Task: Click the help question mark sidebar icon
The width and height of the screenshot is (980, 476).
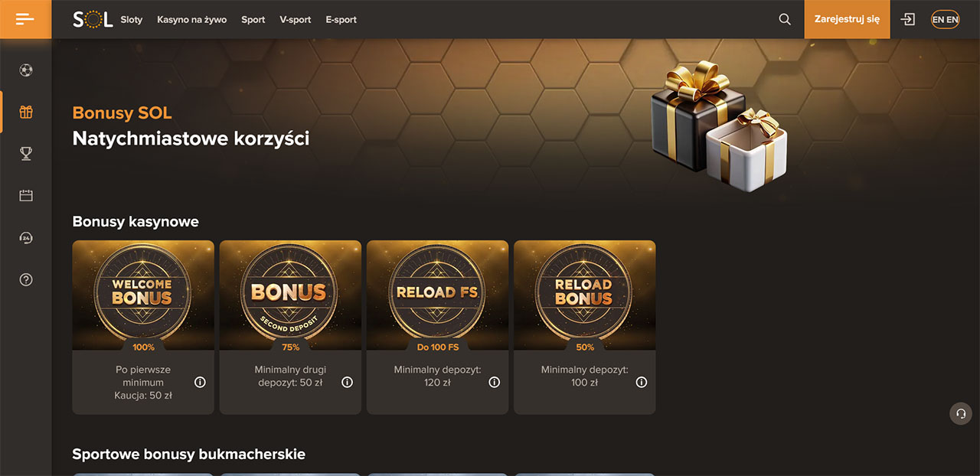Action: click(26, 280)
